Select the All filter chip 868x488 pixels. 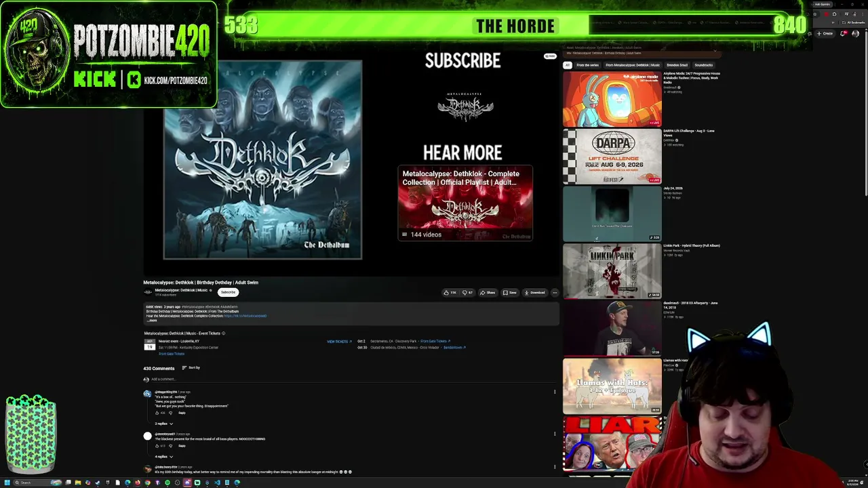point(568,65)
